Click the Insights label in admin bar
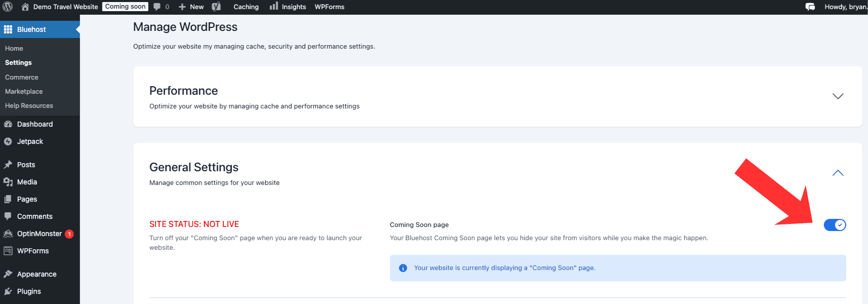 (294, 7)
